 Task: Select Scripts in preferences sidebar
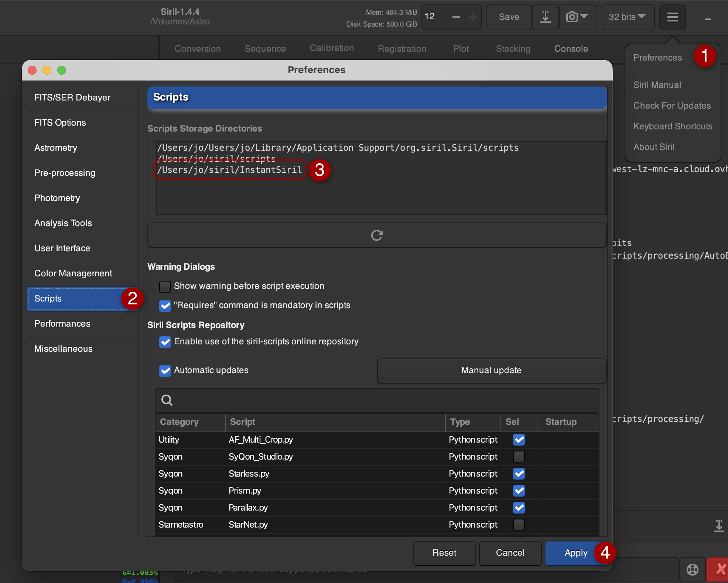[83, 299]
